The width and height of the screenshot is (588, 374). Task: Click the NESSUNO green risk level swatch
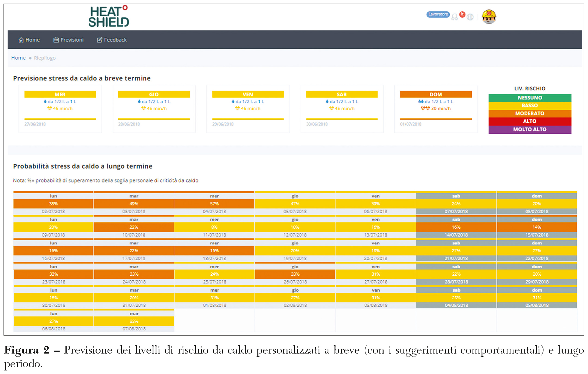[530, 98]
